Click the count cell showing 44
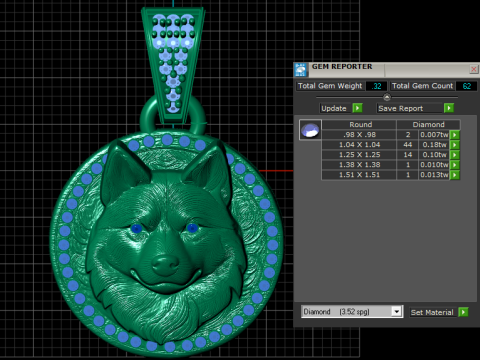Image resolution: width=480 pixels, height=360 pixels. 408,145
